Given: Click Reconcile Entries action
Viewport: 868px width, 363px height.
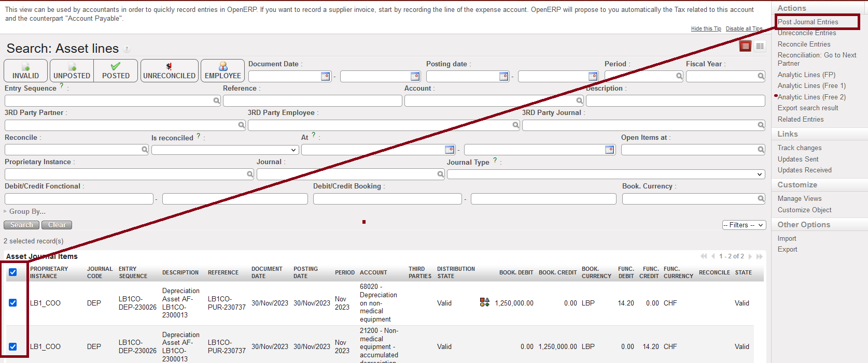Looking at the screenshot, I should click(x=804, y=44).
